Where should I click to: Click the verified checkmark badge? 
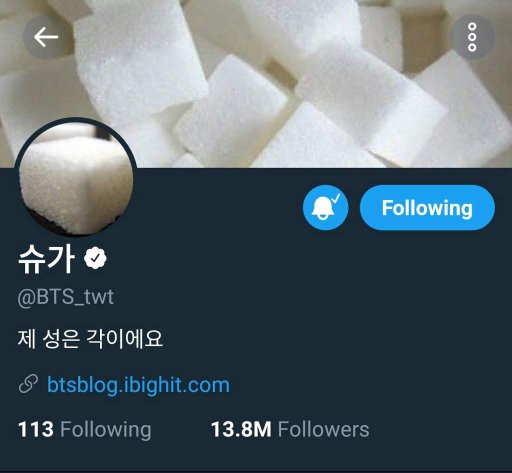(95, 258)
